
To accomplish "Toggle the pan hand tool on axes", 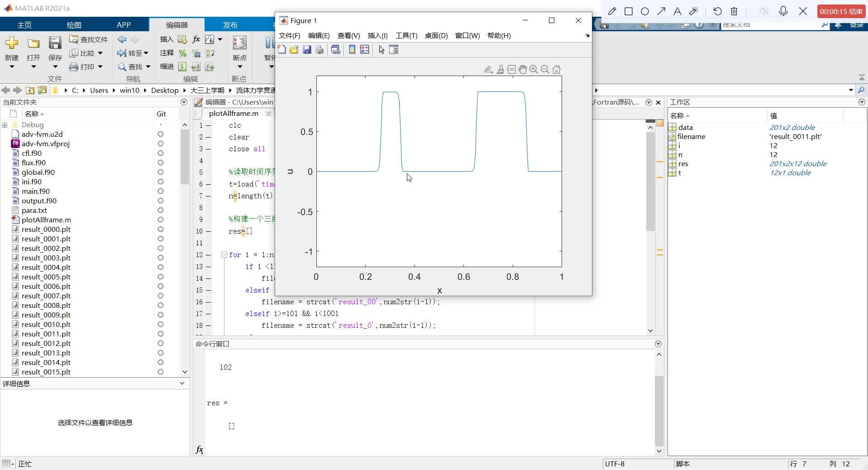I will [x=522, y=69].
